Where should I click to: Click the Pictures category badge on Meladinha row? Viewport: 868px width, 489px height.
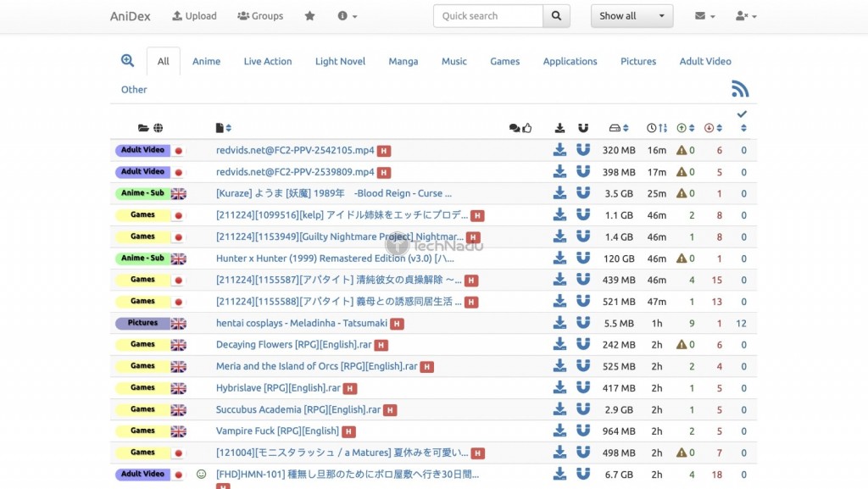[x=142, y=323]
